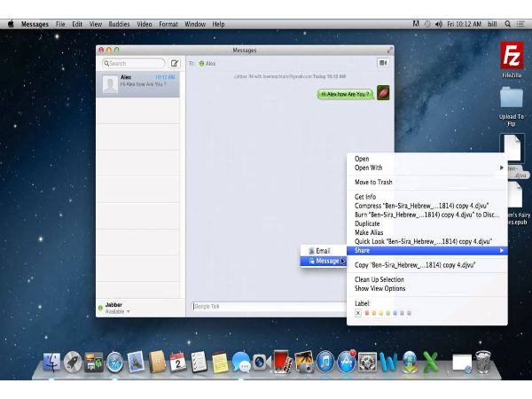
Task: Start a video call with Alex
Action: [x=383, y=63]
